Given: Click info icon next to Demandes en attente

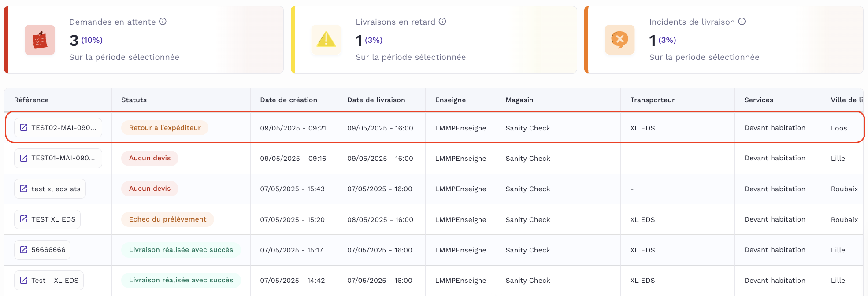Looking at the screenshot, I should [163, 22].
